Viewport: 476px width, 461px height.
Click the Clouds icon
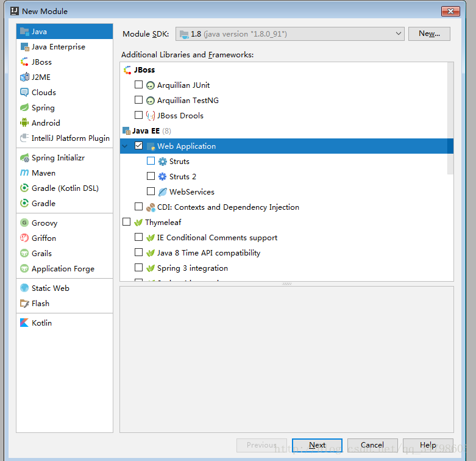tap(24, 92)
